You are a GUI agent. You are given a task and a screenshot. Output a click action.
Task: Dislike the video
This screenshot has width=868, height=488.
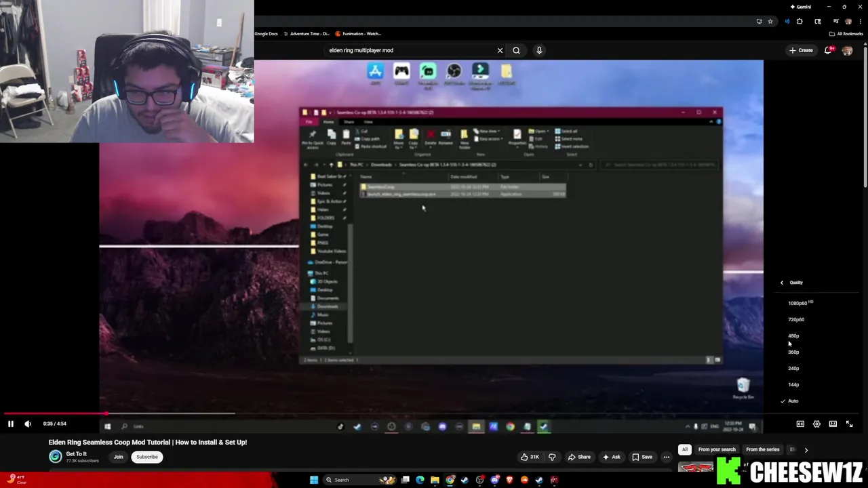[x=552, y=457]
